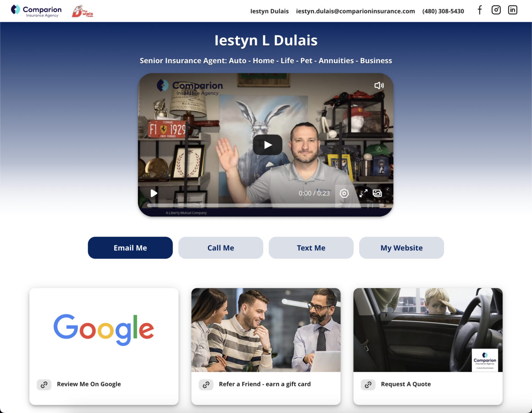Open My Website
Screen dimensions: 532x413
tap(401, 247)
